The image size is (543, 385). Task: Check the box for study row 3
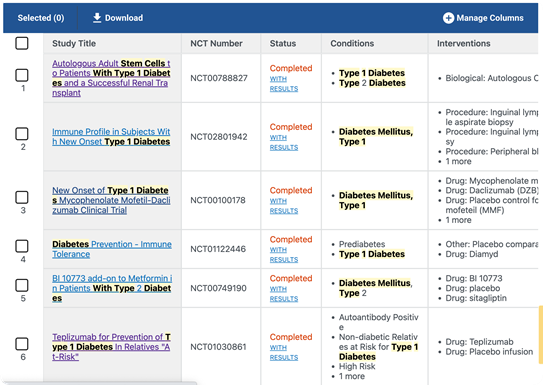coord(22,197)
